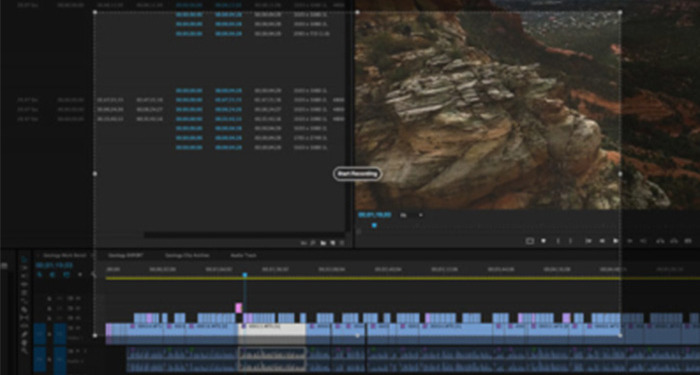Toggle Linked Selection in the timeline header
The width and height of the screenshot is (700, 375).
click(66, 275)
